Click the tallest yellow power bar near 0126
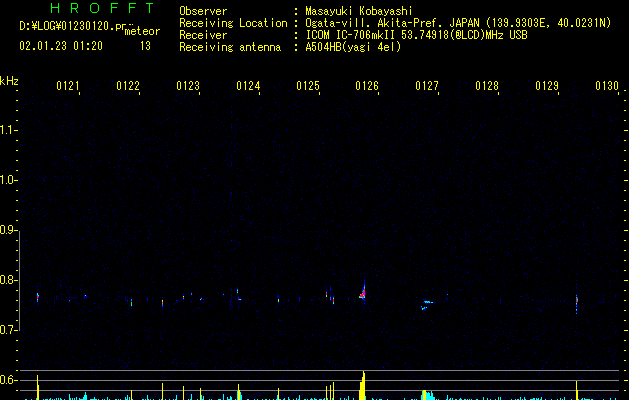Viewport: 629px width, 400px height. coord(363,386)
